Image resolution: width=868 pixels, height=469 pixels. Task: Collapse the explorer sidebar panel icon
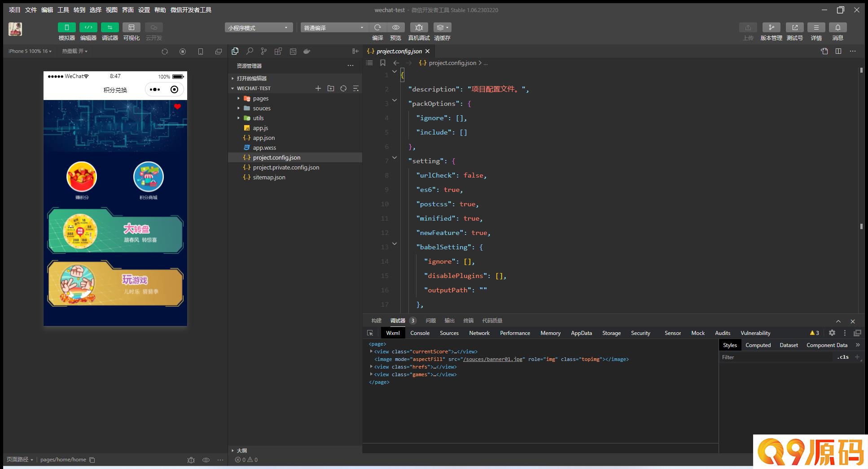click(x=355, y=51)
